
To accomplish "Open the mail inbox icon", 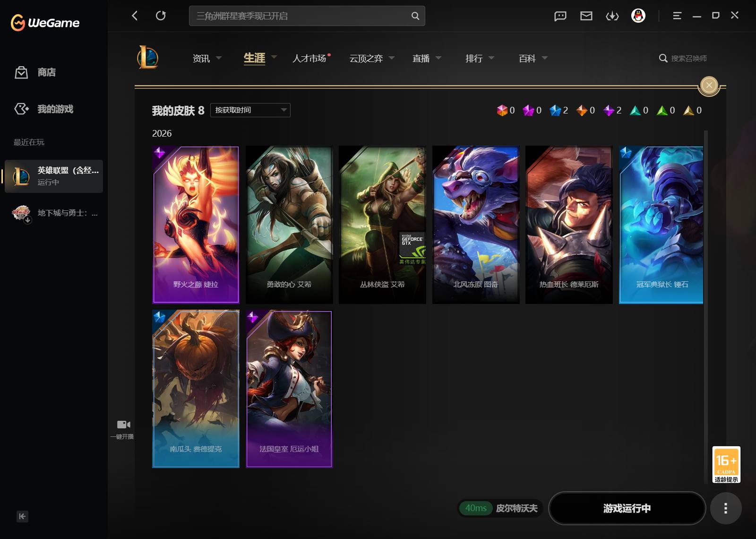I will (586, 16).
